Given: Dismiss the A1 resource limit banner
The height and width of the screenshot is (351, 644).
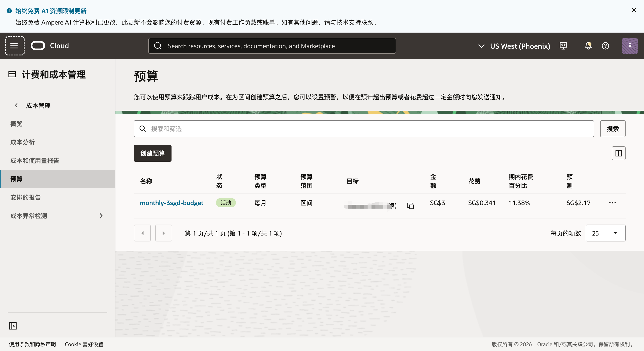Looking at the screenshot, I should (634, 10).
